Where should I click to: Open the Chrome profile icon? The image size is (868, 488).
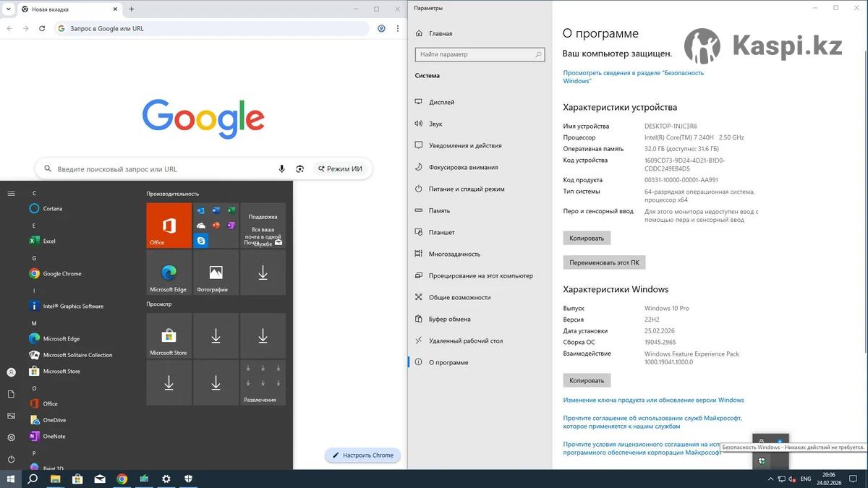click(382, 29)
